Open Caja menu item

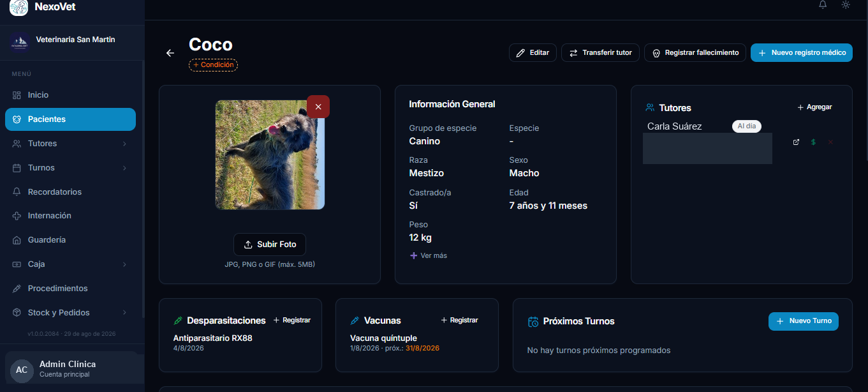(70, 264)
